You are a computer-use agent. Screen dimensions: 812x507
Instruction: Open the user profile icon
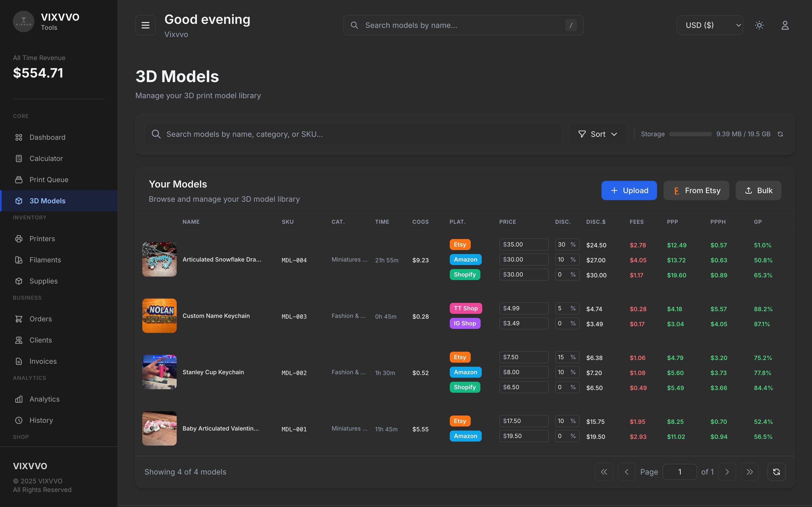click(785, 25)
